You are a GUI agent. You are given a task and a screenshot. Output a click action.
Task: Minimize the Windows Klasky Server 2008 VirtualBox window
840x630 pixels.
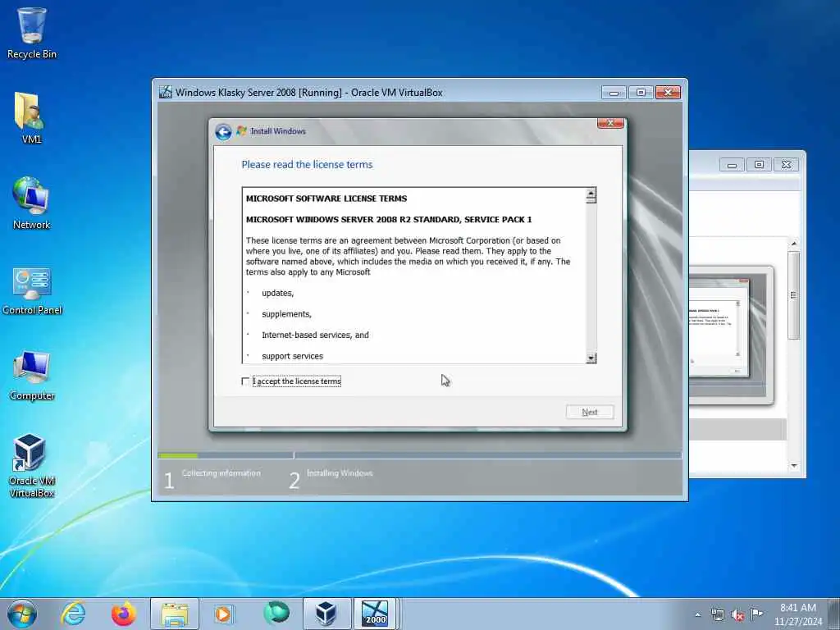(614, 93)
